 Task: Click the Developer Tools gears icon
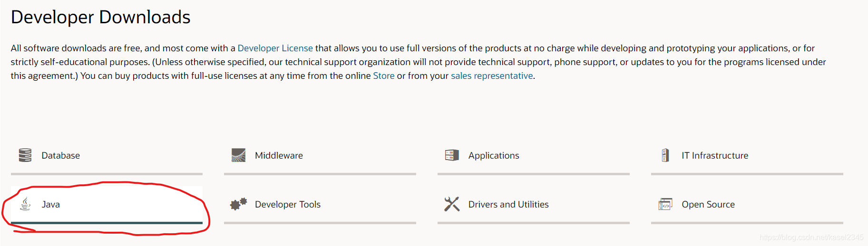(238, 204)
